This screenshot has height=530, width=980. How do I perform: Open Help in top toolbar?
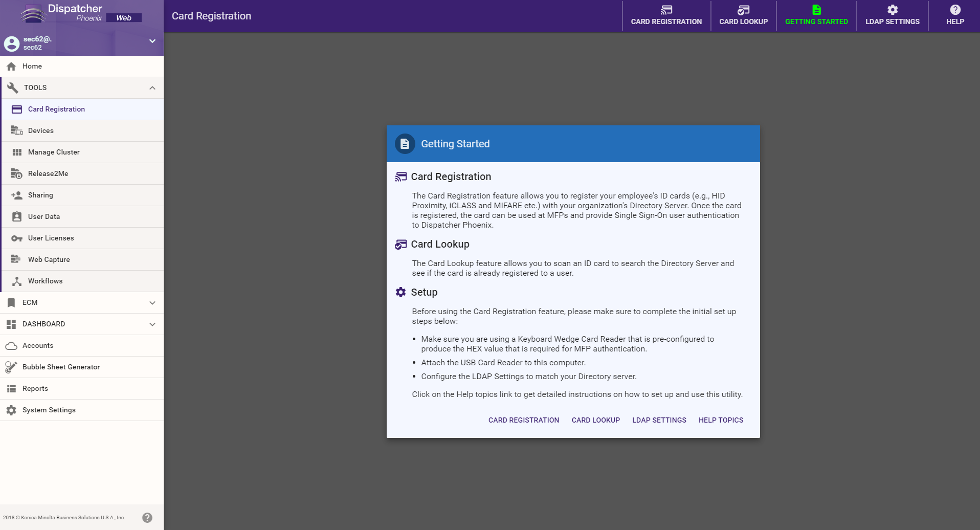(x=955, y=16)
